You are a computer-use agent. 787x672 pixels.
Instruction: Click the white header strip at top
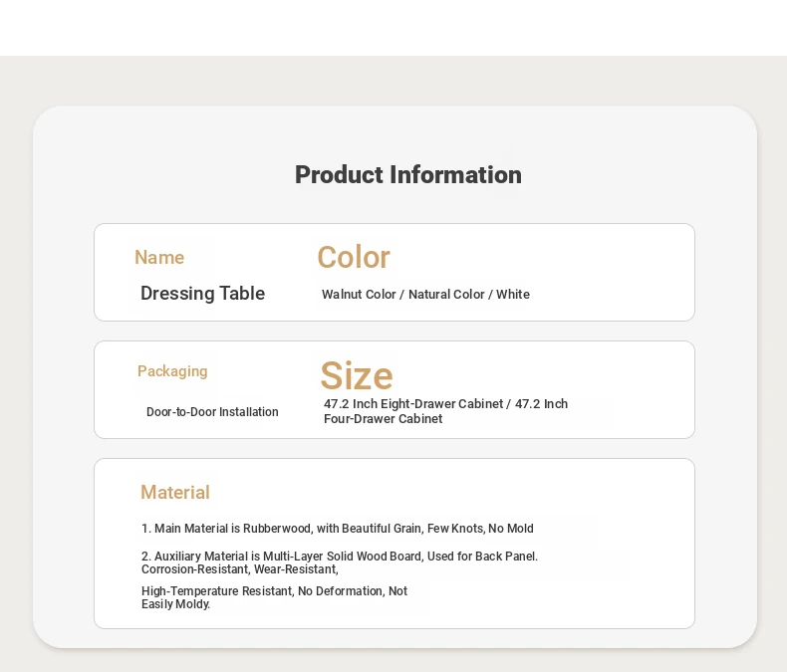393,28
